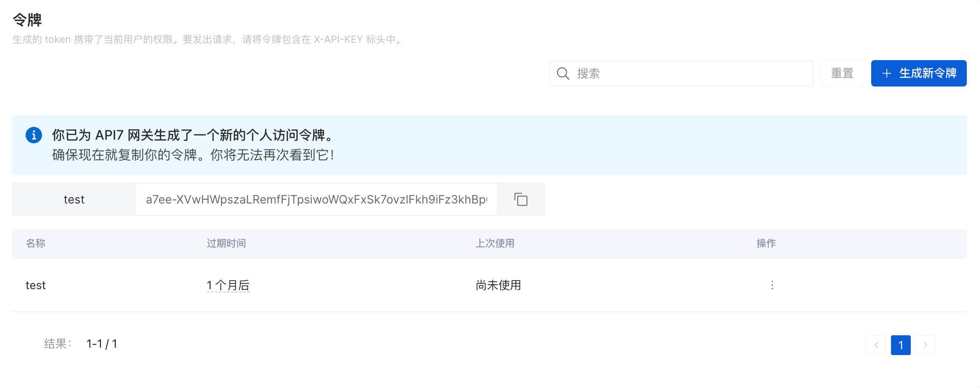
Task: Click the copy token icon
Action: point(521,199)
